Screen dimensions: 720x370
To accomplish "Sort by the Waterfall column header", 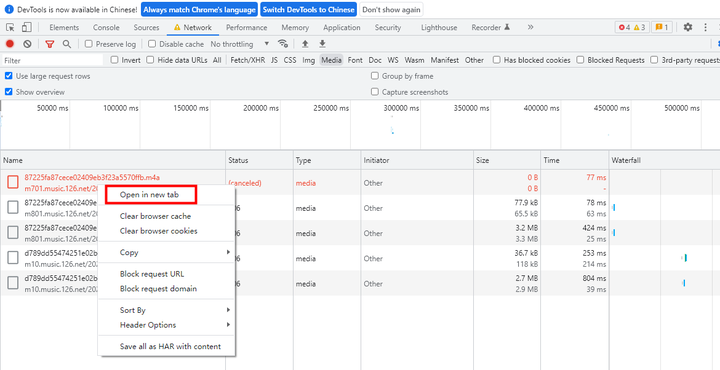I will coord(664,160).
